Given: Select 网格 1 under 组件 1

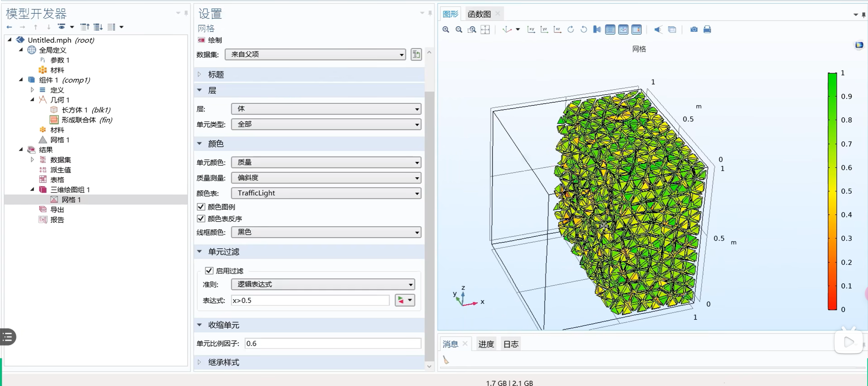Looking at the screenshot, I should (x=60, y=140).
